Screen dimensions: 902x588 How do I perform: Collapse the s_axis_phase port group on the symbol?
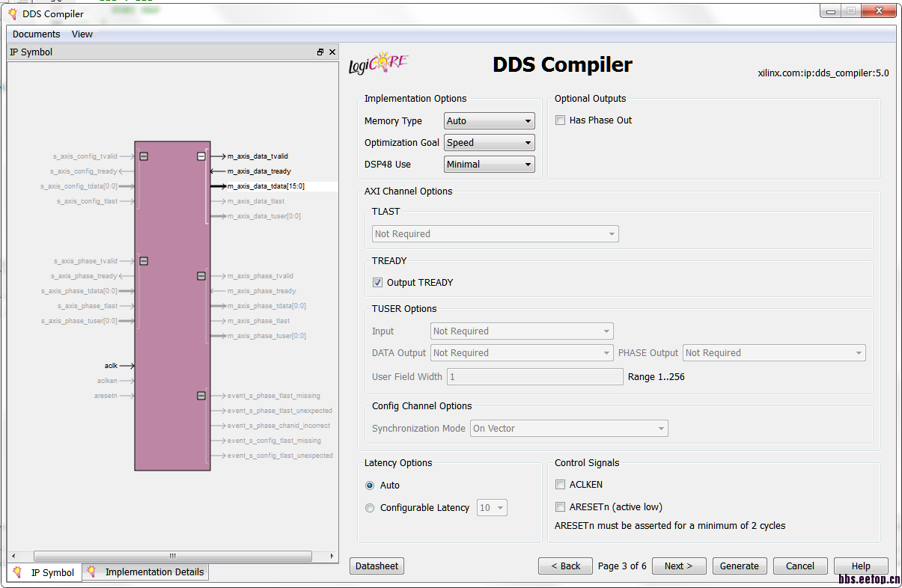pyautogui.click(x=142, y=261)
